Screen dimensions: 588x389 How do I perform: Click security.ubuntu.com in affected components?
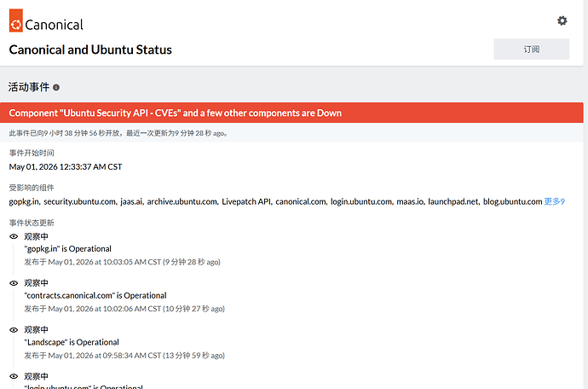(80, 202)
